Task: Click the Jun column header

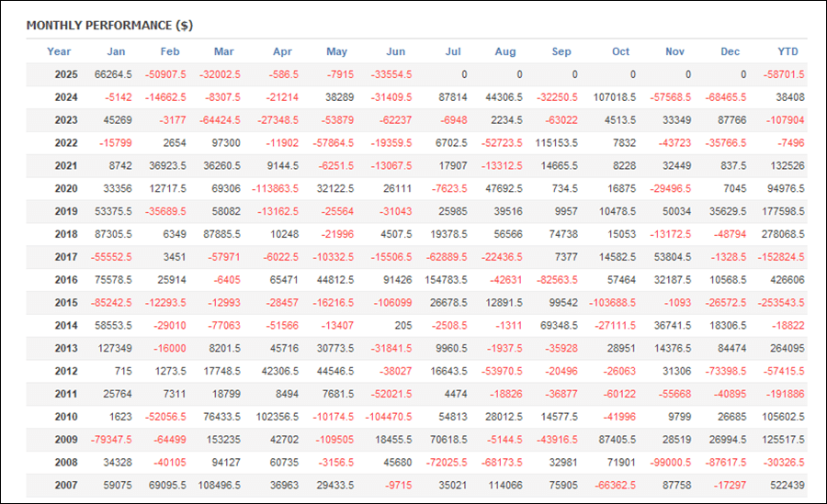Action: [395, 51]
